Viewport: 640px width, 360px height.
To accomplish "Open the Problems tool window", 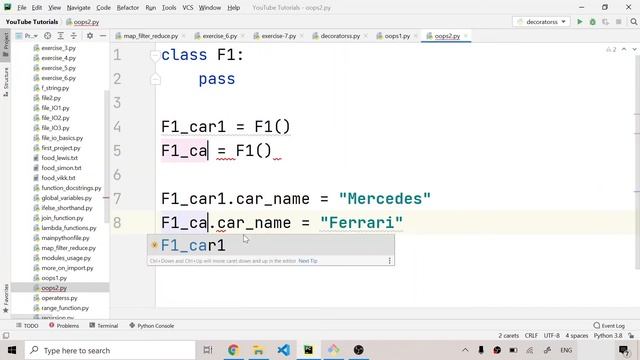I will click(x=64, y=326).
